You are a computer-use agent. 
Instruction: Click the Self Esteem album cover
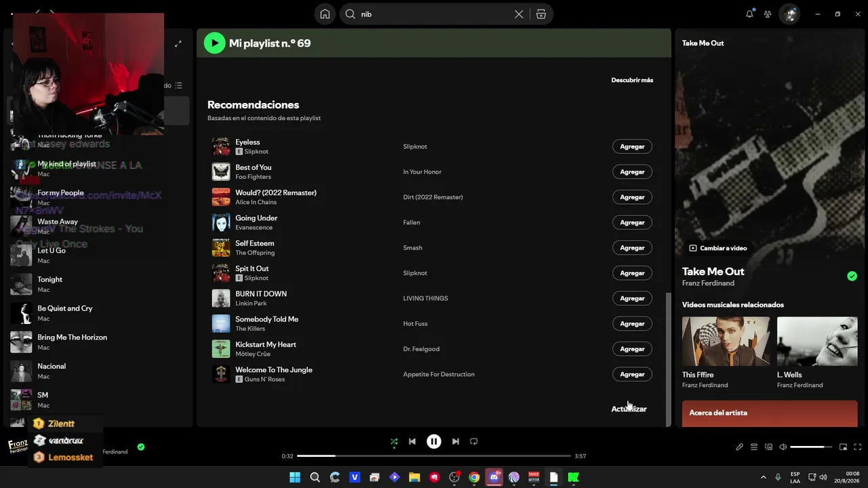pos(221,247)
